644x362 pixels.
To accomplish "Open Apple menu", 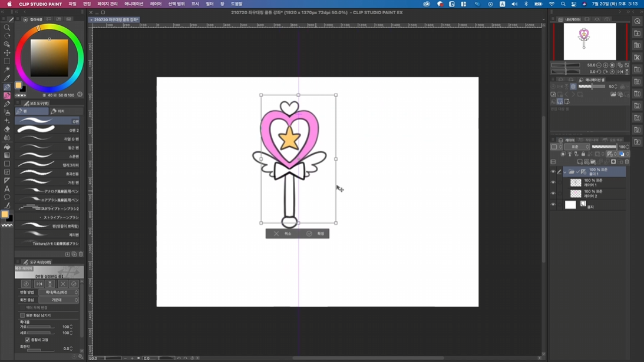I will [x=9, y=4].
